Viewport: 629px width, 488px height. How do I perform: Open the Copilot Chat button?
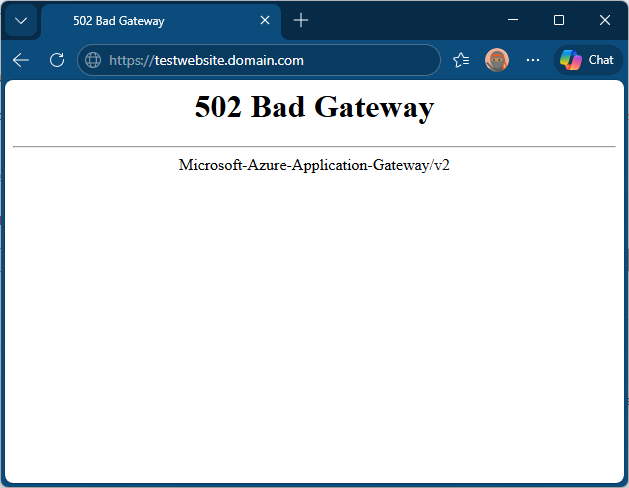(588, 60)
